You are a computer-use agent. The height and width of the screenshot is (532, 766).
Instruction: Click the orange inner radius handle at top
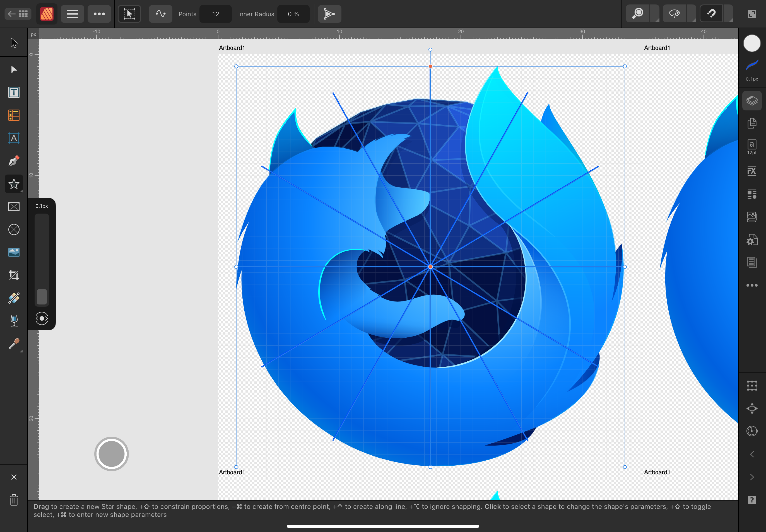(430, 66)
